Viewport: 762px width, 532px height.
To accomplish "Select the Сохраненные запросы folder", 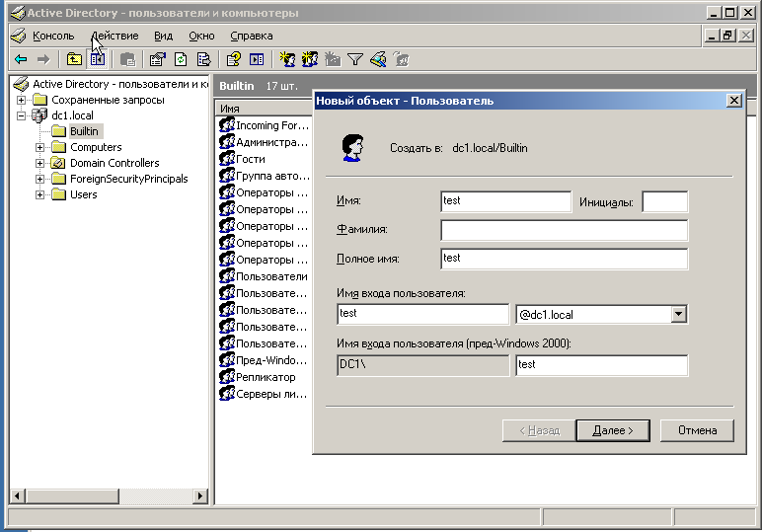I will [x=108, y=100].
